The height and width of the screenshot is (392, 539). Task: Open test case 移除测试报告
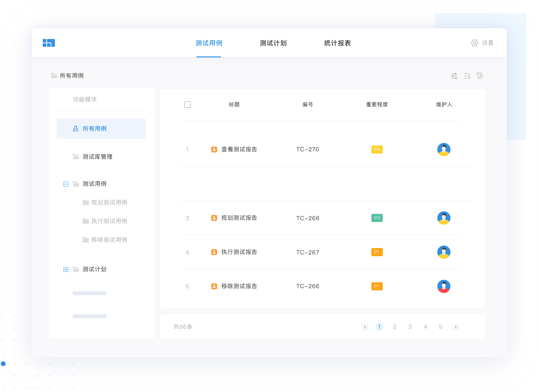tap(239, 286)
